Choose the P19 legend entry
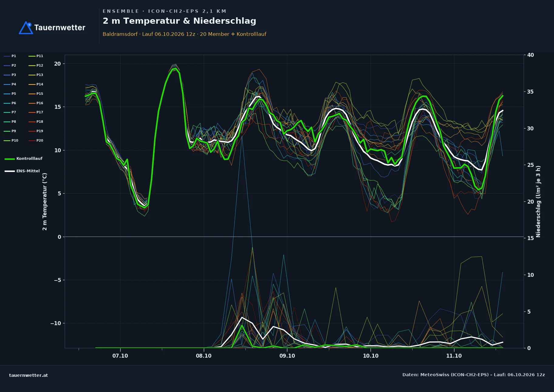The width and height of the screenshot is (554, 392). pyautogui.click(x=36, y=131)
